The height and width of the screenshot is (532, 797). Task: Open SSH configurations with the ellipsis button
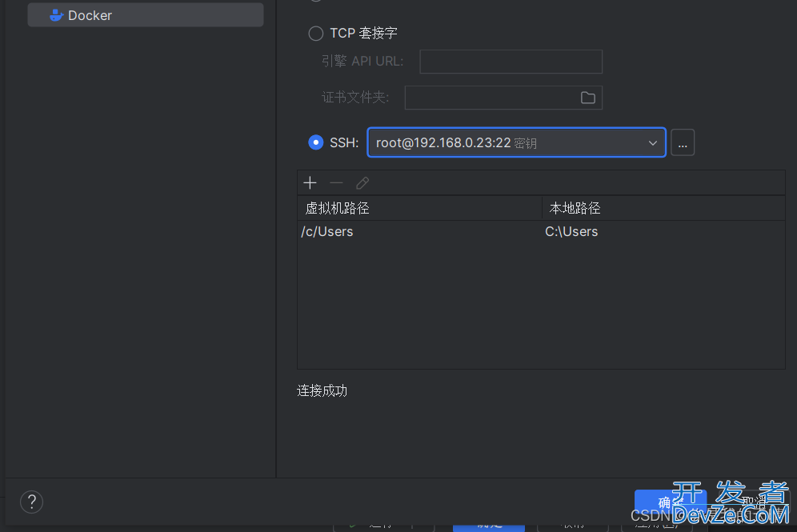[x=682, y=142]
